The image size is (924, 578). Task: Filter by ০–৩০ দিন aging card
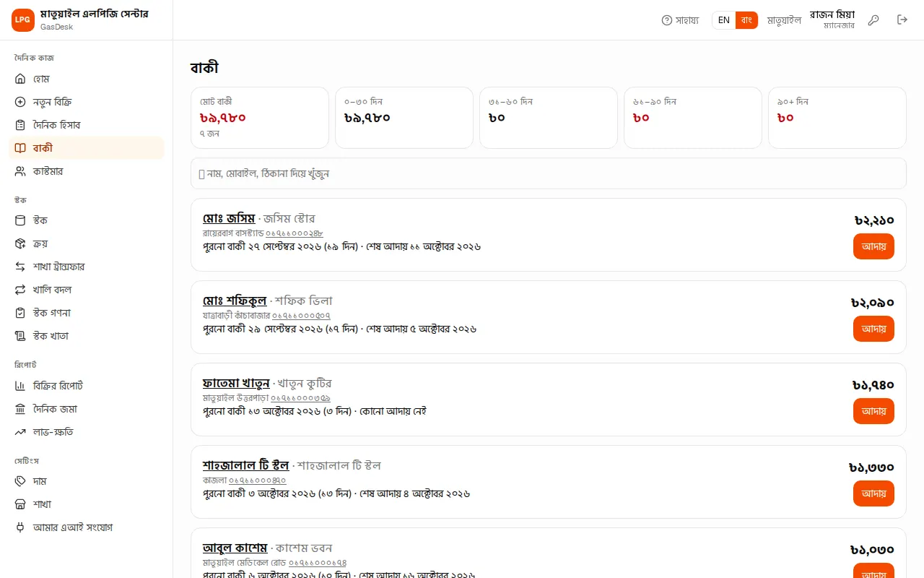tap(404, 118)
